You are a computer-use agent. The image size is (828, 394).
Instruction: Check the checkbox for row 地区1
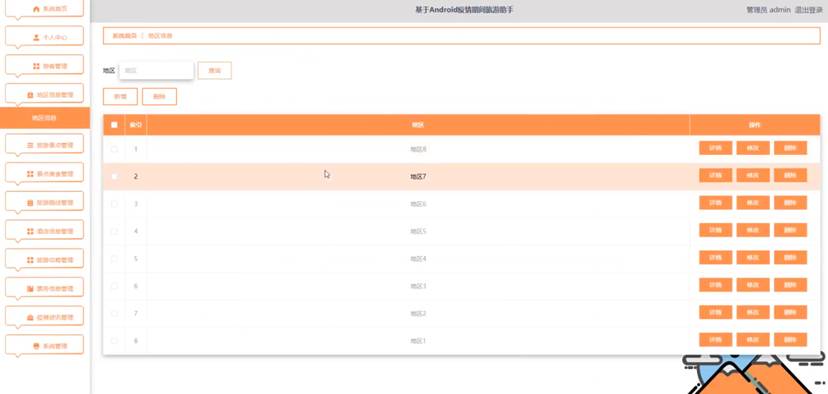click(114, 341)
